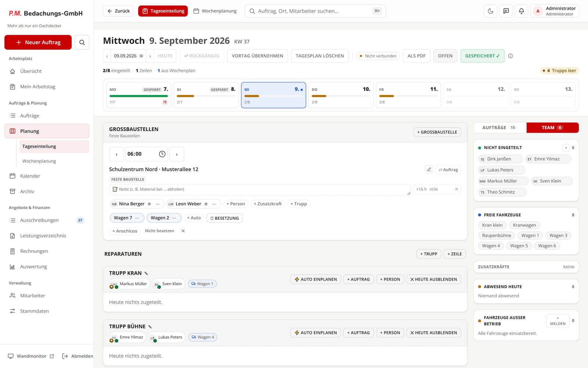588x368 pixels.
Task: Go to the previous date using left chevron
Action: (107, 56)
